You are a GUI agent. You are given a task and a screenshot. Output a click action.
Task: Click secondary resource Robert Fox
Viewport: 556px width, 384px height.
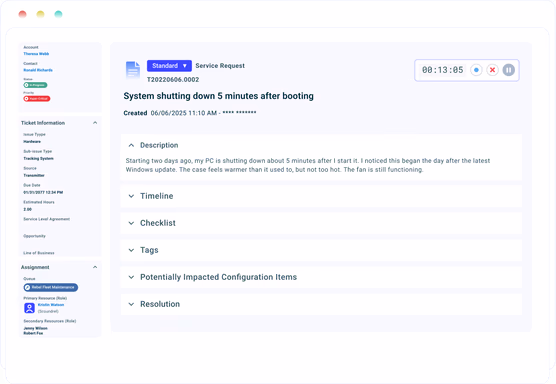pyautogui.click(x=33, y=333)
